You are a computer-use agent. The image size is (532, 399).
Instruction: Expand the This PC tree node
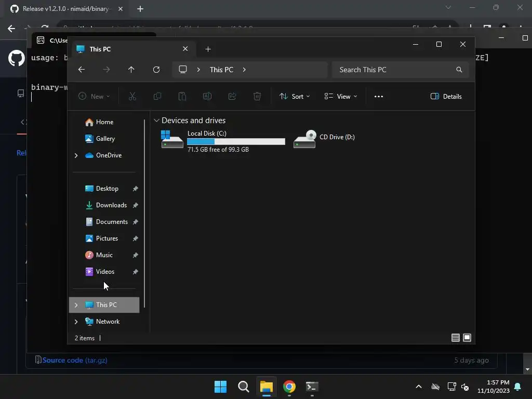coord(76,305)
